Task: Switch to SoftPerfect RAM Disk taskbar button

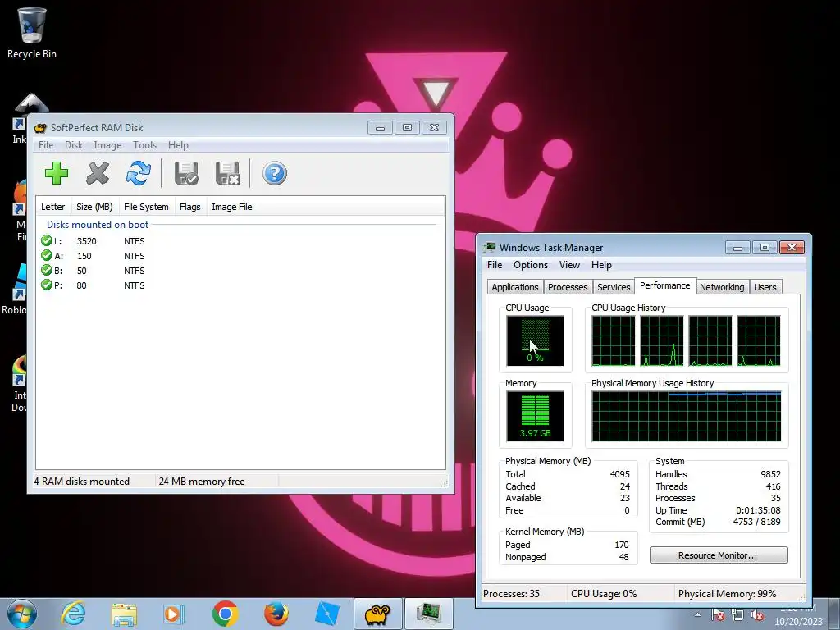Action: click(x=377, y=614)
